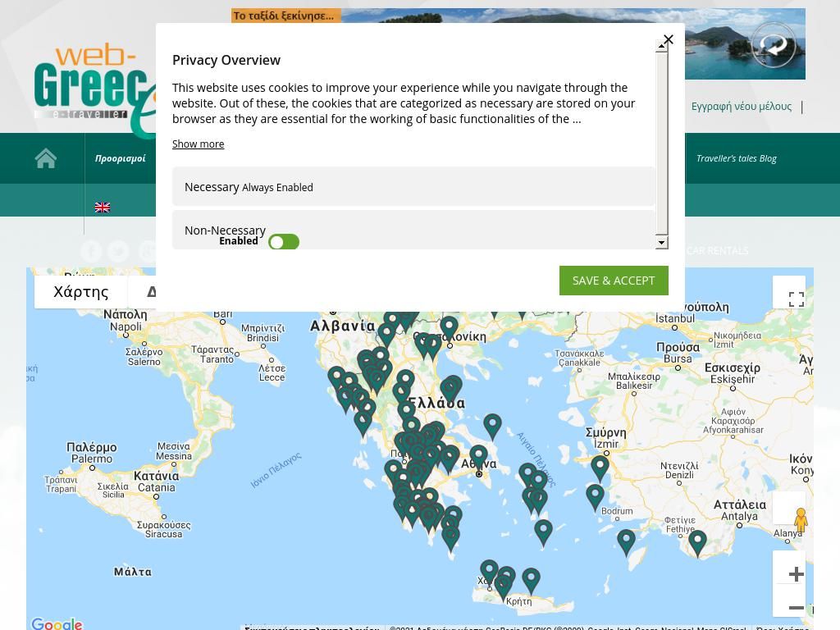840x630 pixels.
Task: Zoom in on the map
Action: [796, 574]
